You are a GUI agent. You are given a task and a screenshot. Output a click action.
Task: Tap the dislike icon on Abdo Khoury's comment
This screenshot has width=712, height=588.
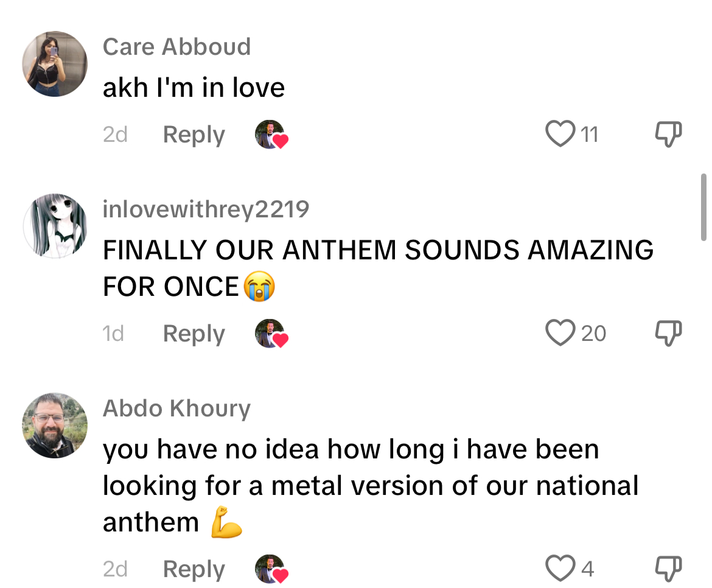pyautogui.click(x=668, y=568)
